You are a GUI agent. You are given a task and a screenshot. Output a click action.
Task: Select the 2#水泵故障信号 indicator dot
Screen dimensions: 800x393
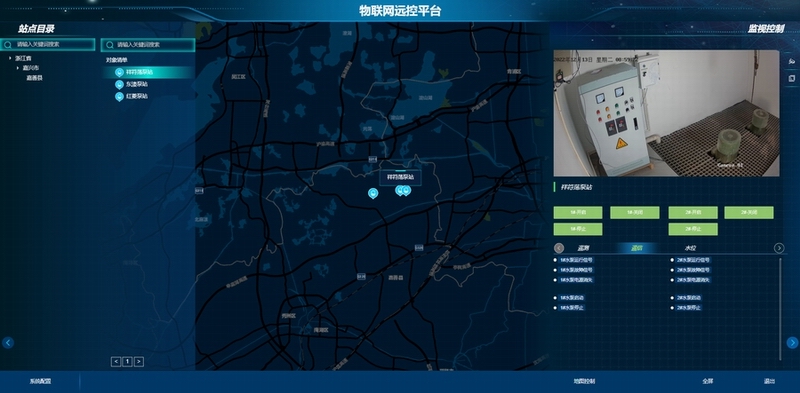coord(672,269)
